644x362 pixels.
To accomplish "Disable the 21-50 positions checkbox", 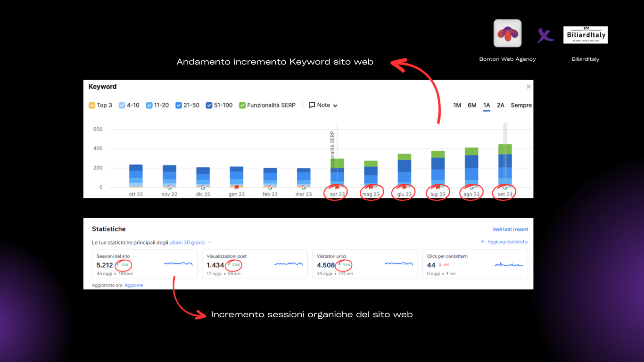I will (179, 105).
